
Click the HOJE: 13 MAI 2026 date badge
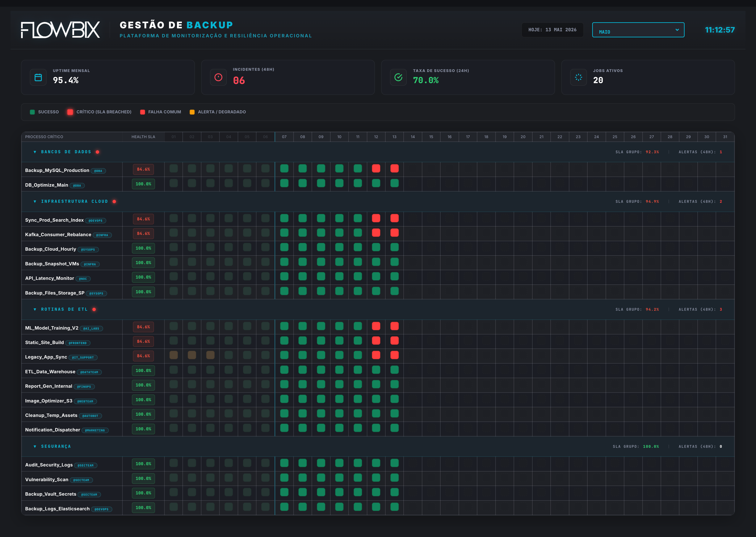(552, 30)
